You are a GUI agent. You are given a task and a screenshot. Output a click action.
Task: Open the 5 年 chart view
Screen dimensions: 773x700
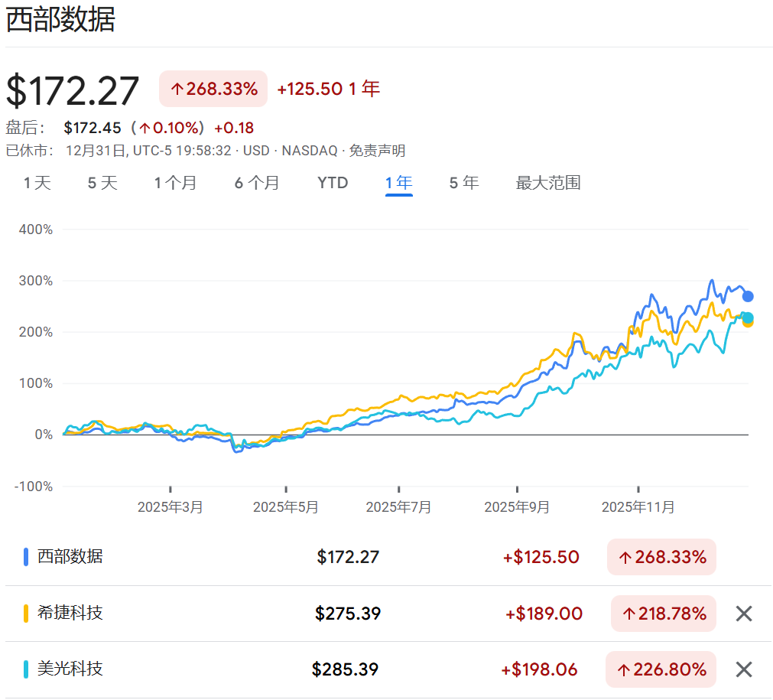[463, 183]
